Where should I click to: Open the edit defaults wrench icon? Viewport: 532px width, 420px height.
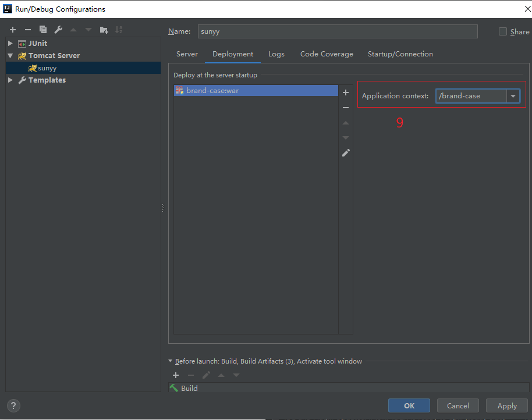[58, 30]
